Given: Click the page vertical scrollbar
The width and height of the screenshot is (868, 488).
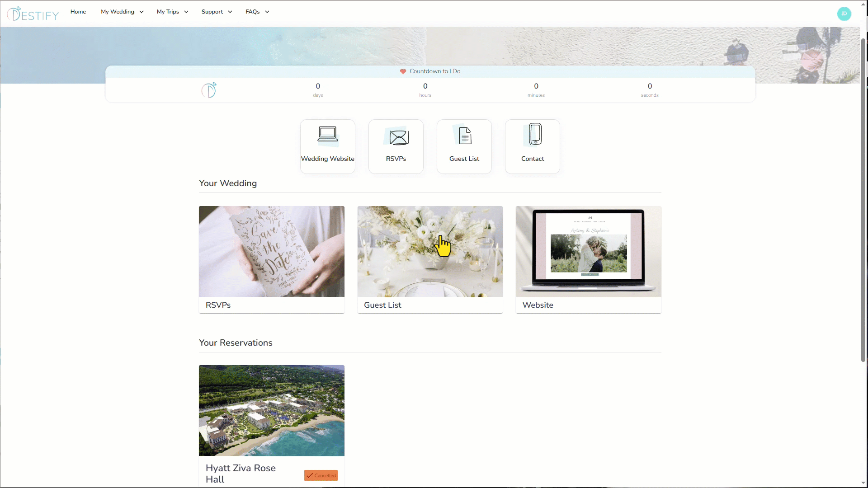Looking at the screenshot, I should tap(863, 199).
